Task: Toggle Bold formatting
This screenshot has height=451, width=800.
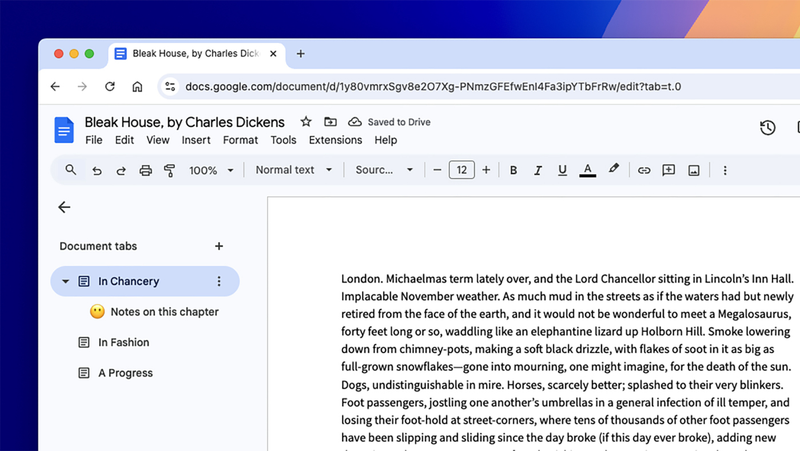Action: 513,171
